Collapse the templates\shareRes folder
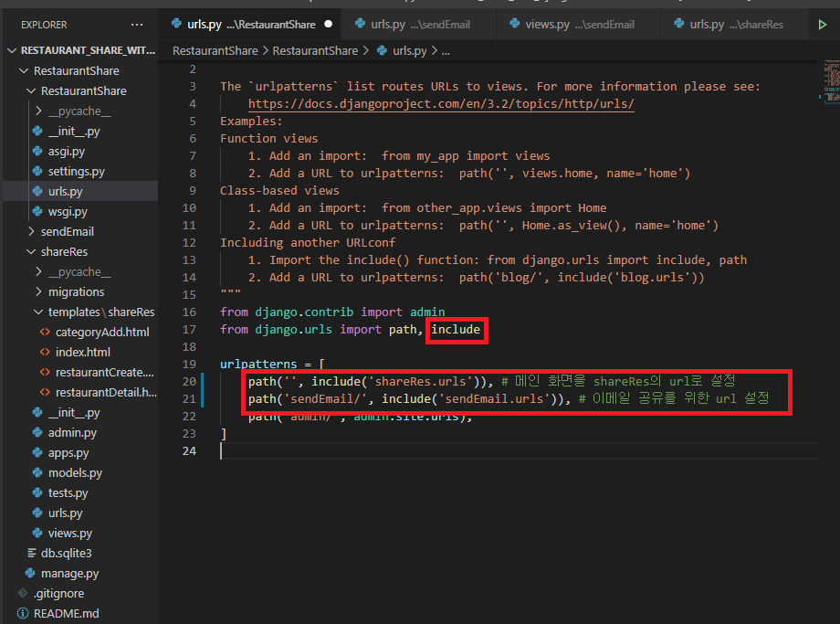Screen dimensions: 840x624 pyautogui.click(x=38, y=312)
